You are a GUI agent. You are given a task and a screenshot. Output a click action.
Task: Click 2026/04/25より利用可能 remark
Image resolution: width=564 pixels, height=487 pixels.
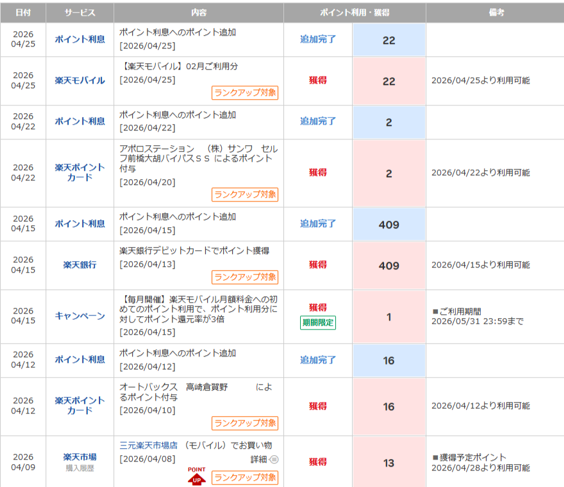point(481,80)
